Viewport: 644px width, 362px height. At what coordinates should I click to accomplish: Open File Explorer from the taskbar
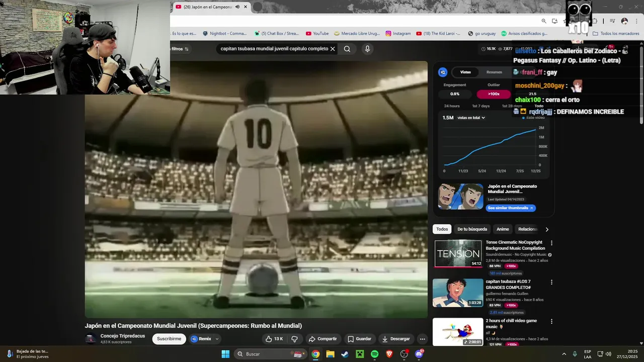[x=330, y=354]
